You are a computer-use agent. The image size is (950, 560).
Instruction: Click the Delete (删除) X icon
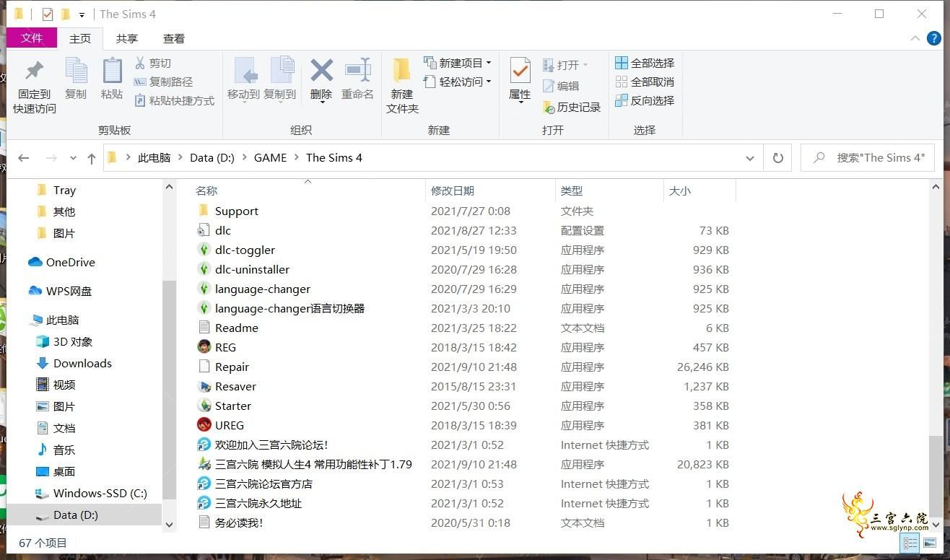(321, 70)
